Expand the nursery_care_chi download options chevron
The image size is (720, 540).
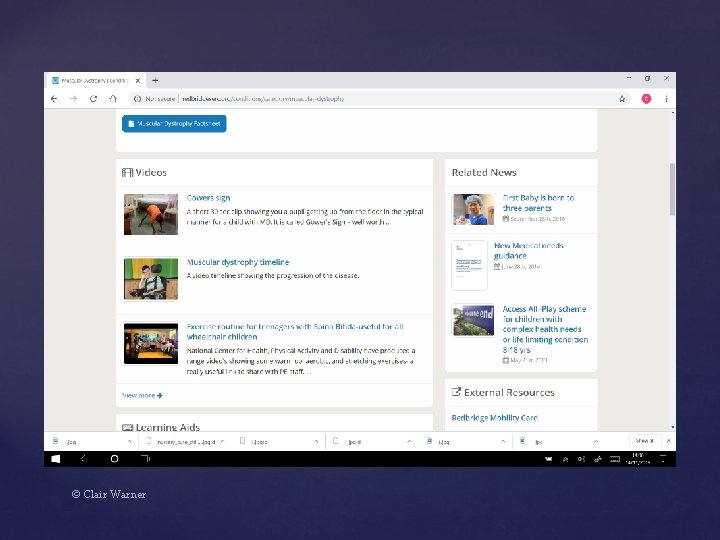pyautogui.click(x=222, y=441)
